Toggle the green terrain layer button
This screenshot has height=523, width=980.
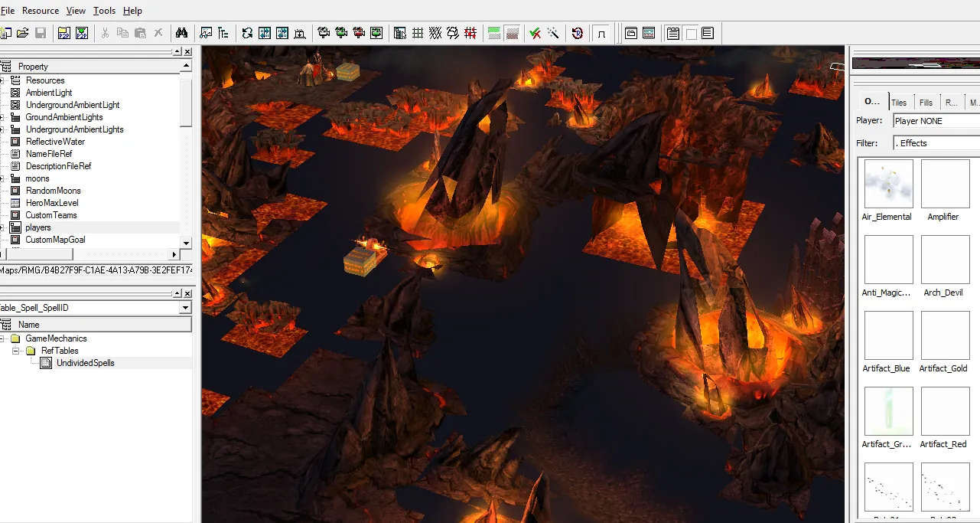(x=494, y=33)
